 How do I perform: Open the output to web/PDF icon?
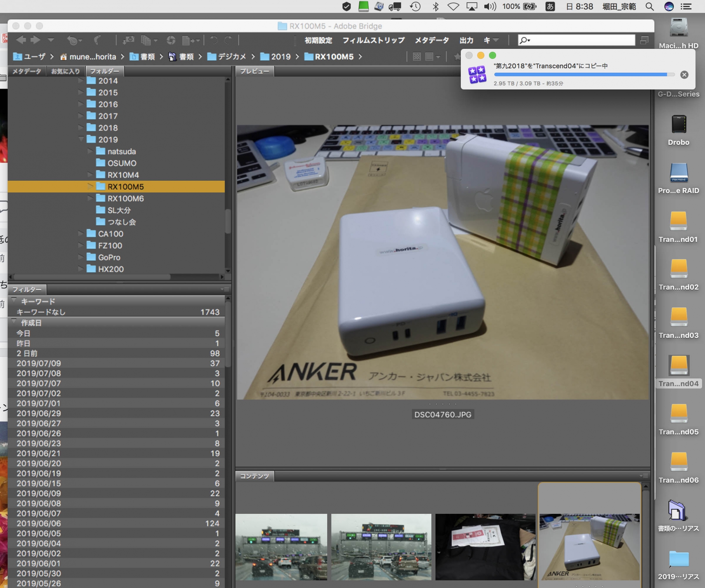click(191, 40)
